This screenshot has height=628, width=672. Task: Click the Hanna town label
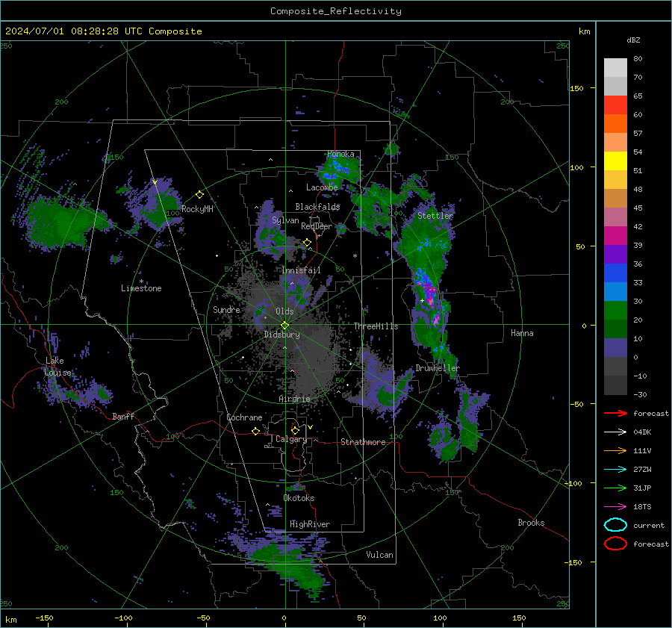point(522,333)
